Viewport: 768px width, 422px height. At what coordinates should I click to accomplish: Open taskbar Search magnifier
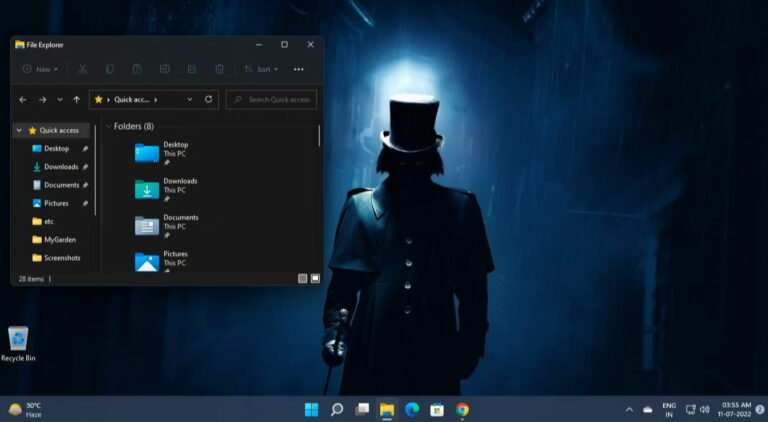point(337,409)
